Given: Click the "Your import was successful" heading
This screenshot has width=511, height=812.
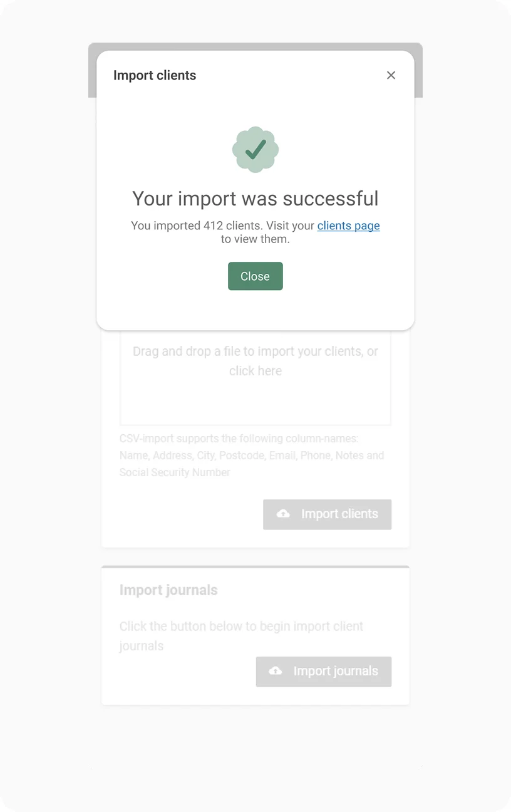Looking at the screenshot, I should (255, 199).
